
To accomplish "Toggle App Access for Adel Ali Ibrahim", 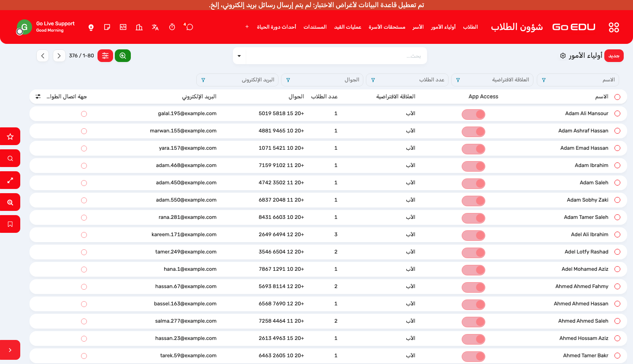I will pyautogui.click(x=473, y=235).
